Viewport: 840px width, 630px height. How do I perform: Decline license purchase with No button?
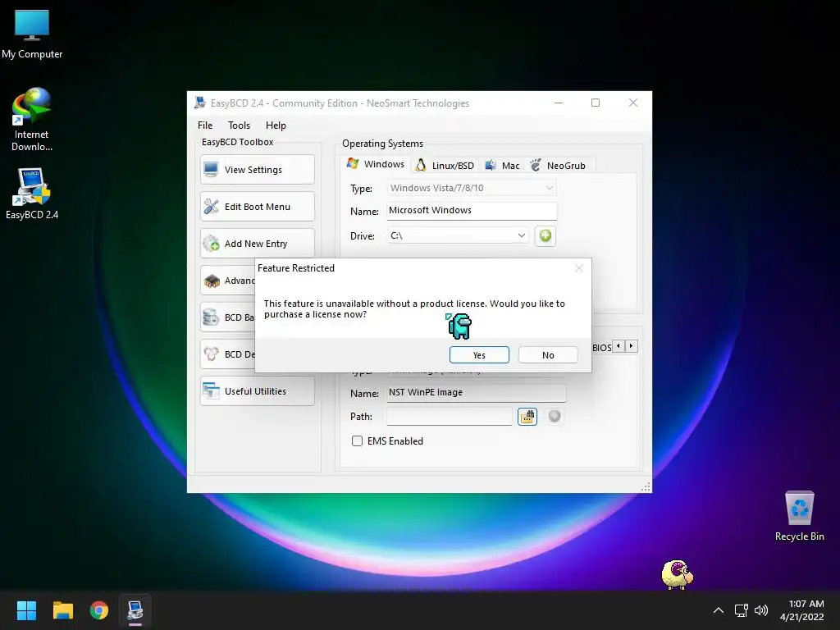[547, 354]
